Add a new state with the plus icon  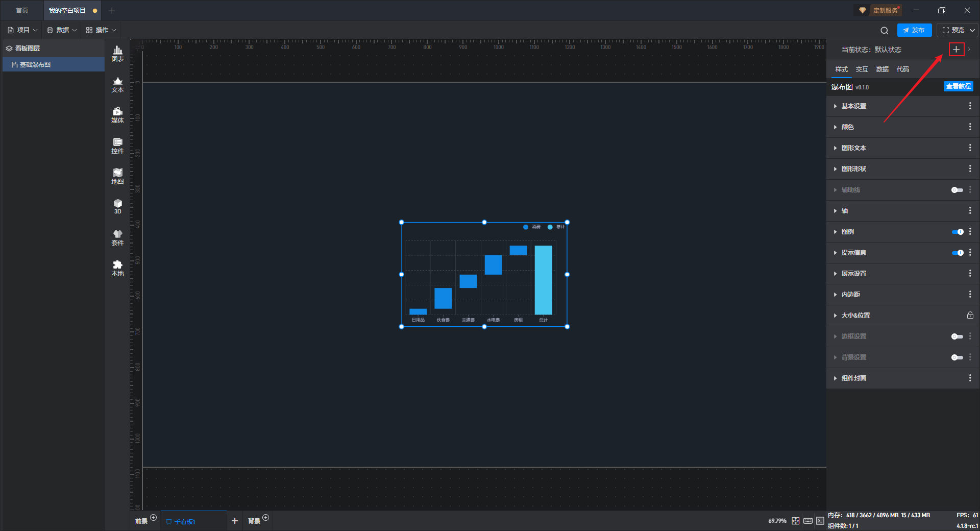point(956,50)
